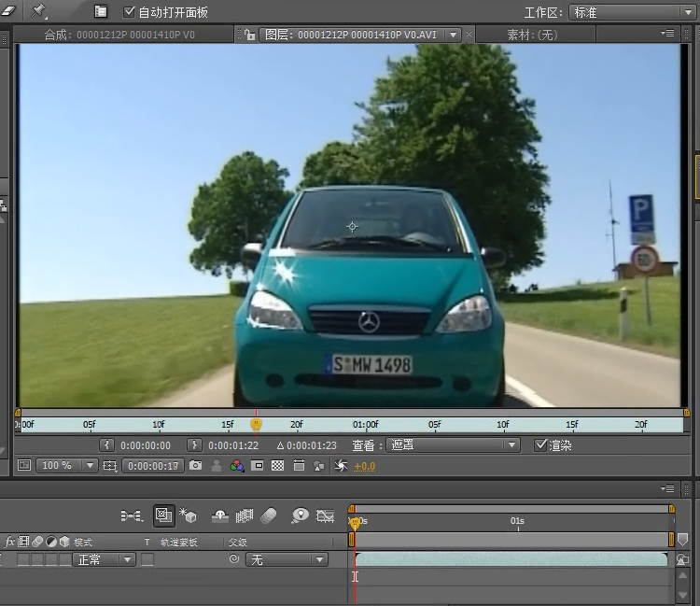
Task: Open the layer viewer name dropdown arrow
Action: point(453,35)
